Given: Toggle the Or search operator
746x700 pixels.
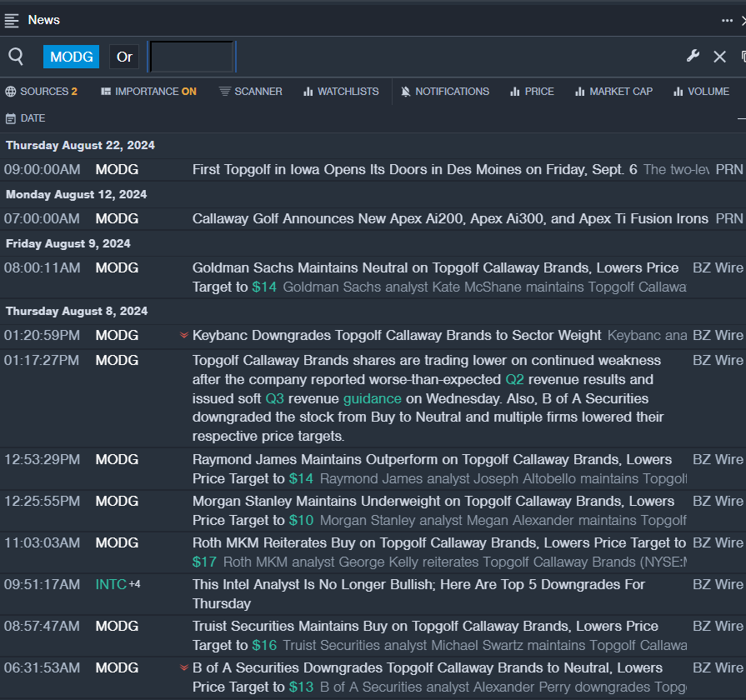Looking at the screenshot, I should pos(124,57).
